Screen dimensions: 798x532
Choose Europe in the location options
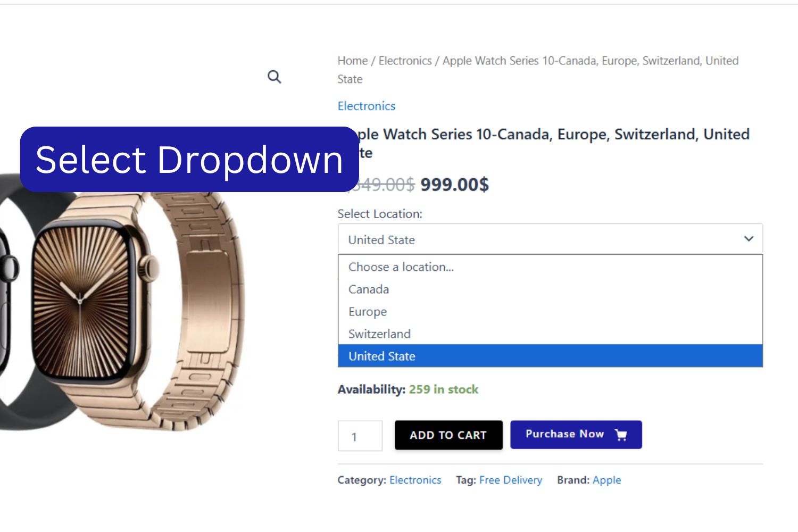point(368,312)
